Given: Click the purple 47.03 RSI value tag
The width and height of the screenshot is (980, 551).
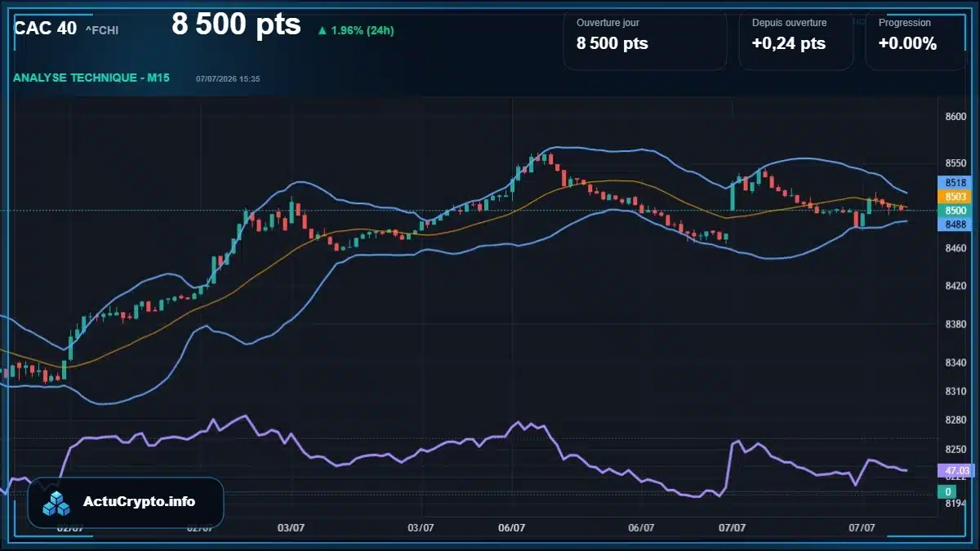Looking at the screenshot, I should pyautogui.click(x=955, y=471).
